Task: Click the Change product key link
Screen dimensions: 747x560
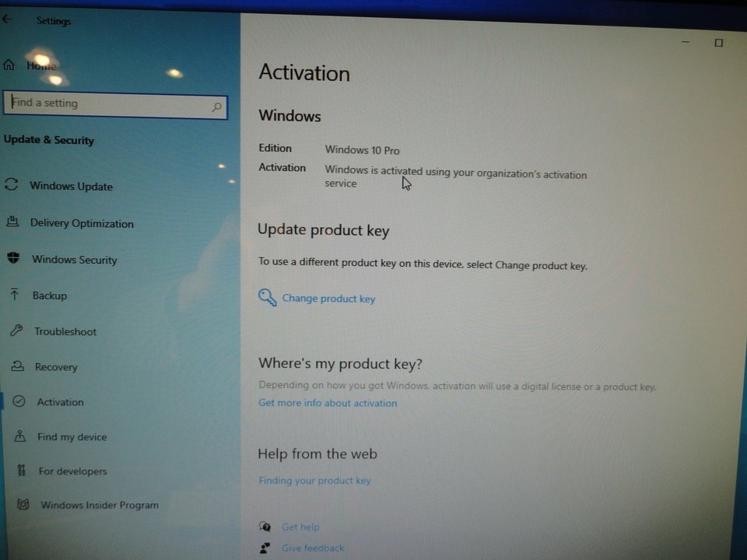Action: [328, 299]
